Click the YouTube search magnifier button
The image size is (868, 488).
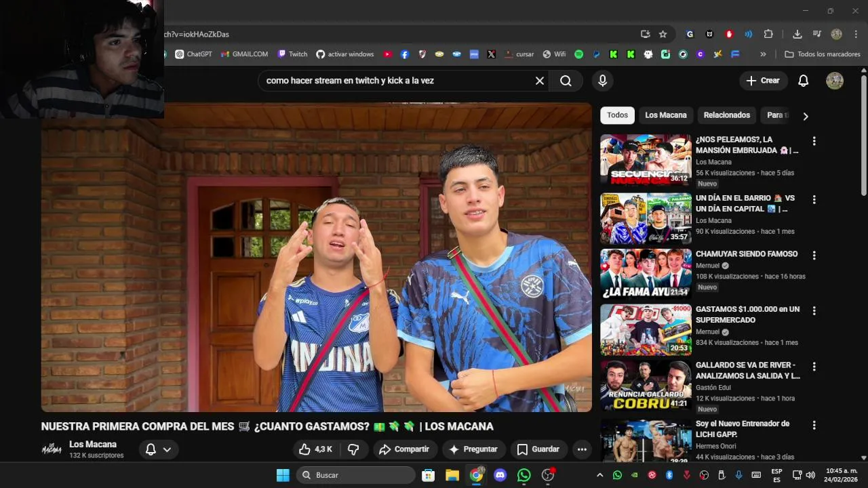click(566, 81)
